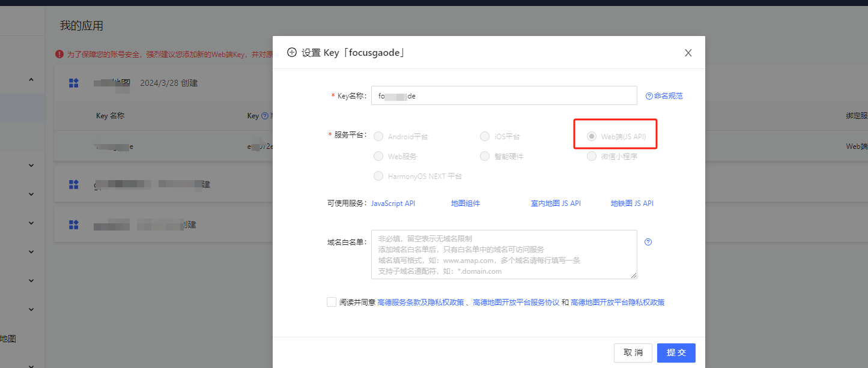Viewport: 868px width, 368px height.
Task: Click the 提交 button
Action: coord(676,353)
